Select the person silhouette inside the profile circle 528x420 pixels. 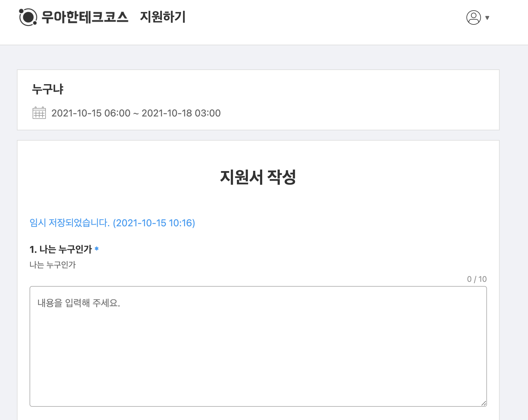[x=473, y=18]
